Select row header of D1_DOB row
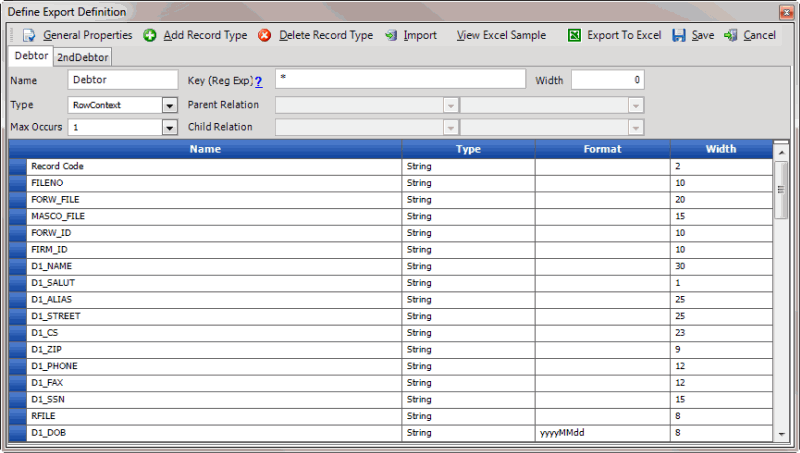This screenshot has height=453, width=800. (x=18, y=432)
